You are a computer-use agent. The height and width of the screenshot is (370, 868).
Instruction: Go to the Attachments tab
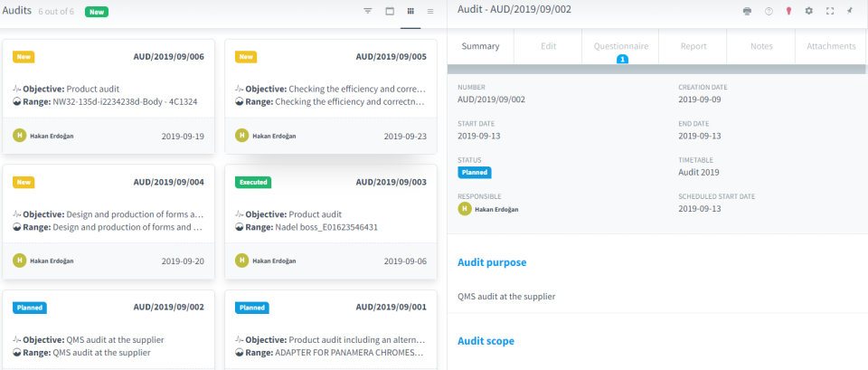pos(830,46)
